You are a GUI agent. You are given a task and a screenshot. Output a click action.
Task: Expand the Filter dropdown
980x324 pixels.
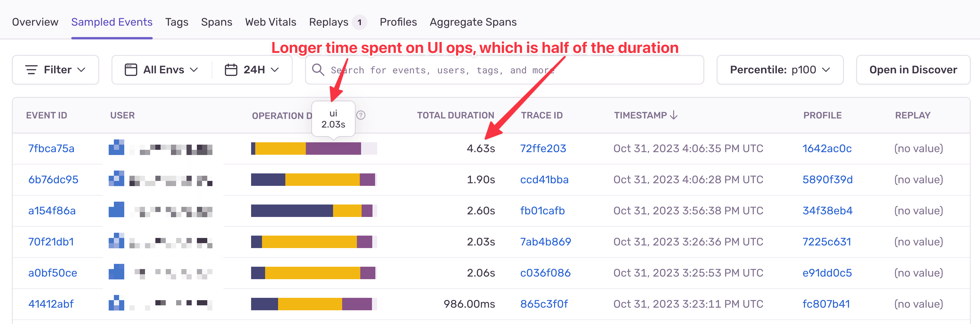56,70
